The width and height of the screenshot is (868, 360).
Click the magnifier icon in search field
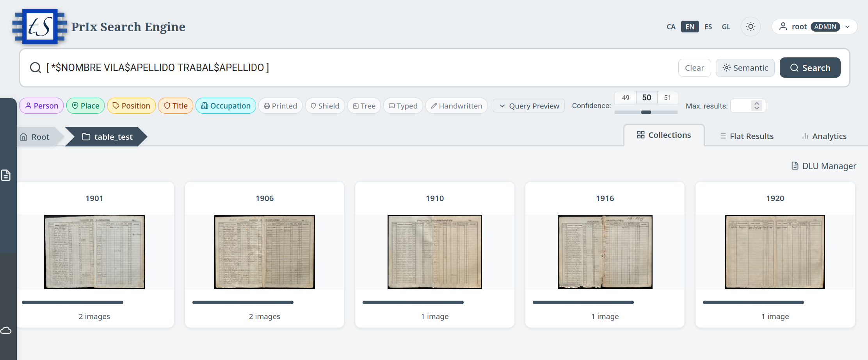(36, 68)
